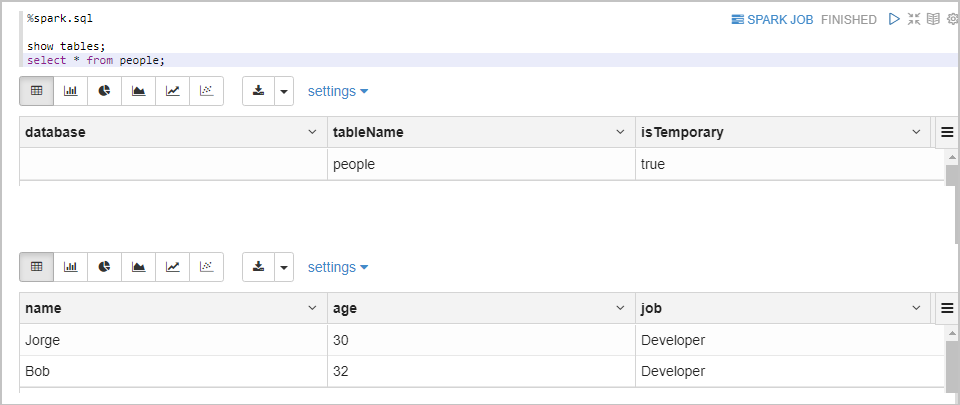Select the 'Bob' name cell

(x=173, y=371)
